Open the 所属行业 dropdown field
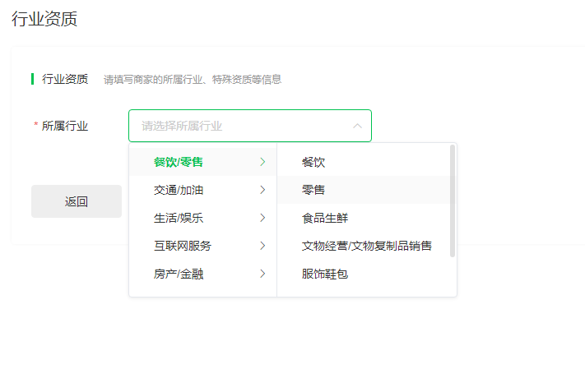 [249, 126]
